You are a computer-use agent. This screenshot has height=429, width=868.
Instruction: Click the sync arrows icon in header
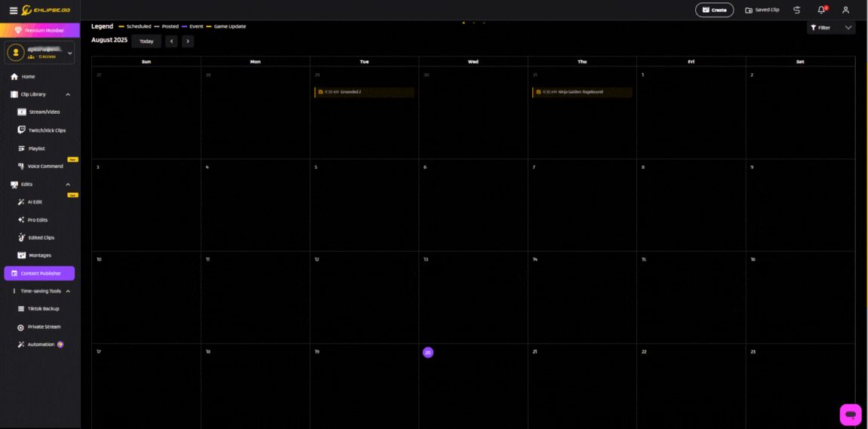tap(796, 10)
